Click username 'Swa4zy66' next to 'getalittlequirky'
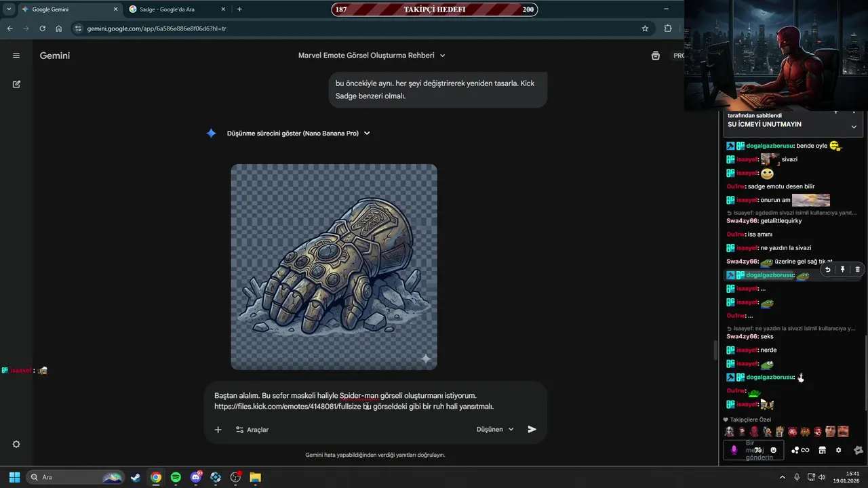 [x=743, y=220]
